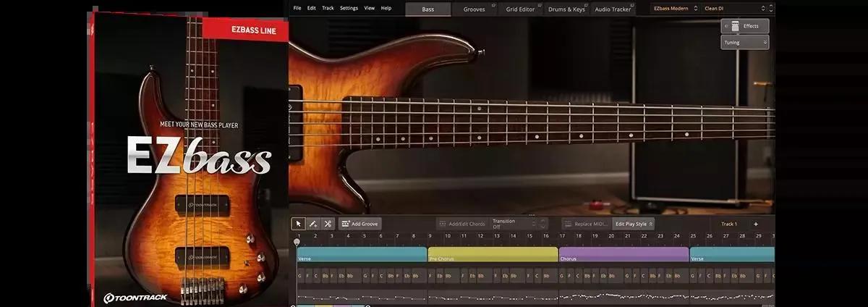Pop out the Grid Editor tab icon

pos(540,5)
